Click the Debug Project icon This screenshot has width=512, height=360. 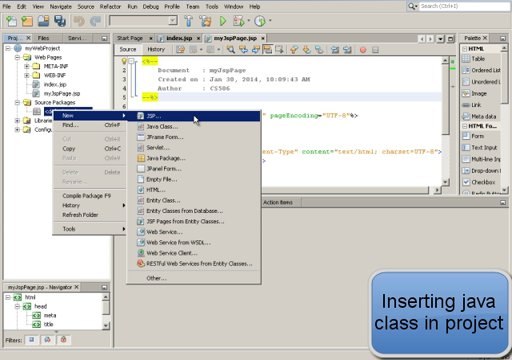[x=239, y=21]
